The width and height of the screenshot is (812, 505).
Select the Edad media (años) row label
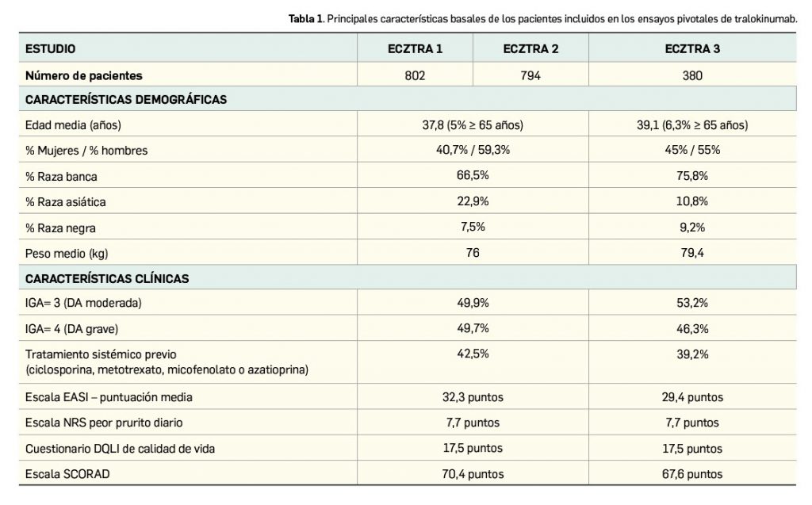(x=73, y=125)
